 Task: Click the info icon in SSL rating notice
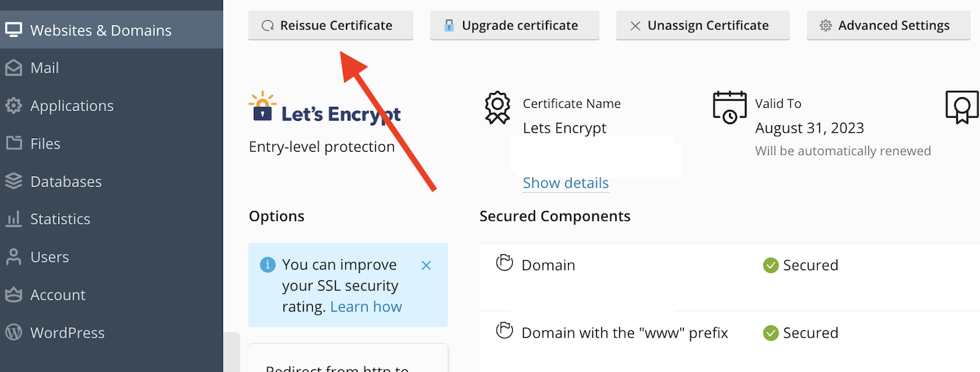(268, 264)
